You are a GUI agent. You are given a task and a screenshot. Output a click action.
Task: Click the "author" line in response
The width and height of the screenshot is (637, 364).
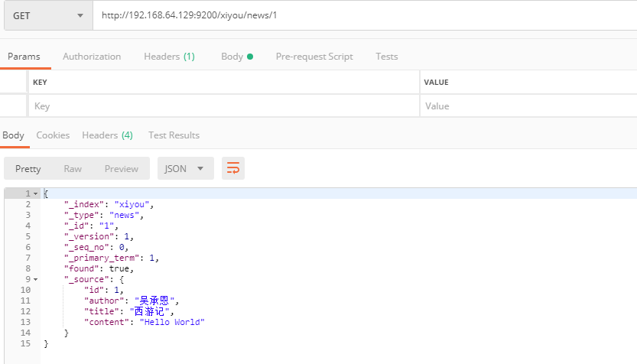(x=132, y=301)
